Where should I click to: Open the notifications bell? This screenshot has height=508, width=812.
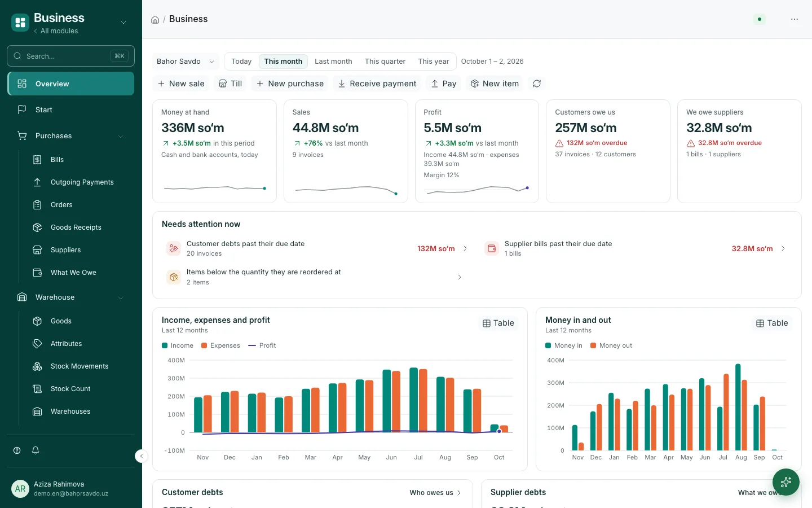point(36,450)
